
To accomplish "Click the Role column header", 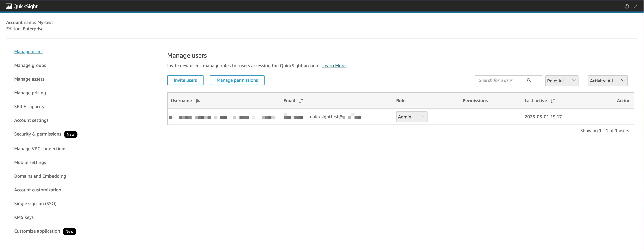I will point(401,101).
